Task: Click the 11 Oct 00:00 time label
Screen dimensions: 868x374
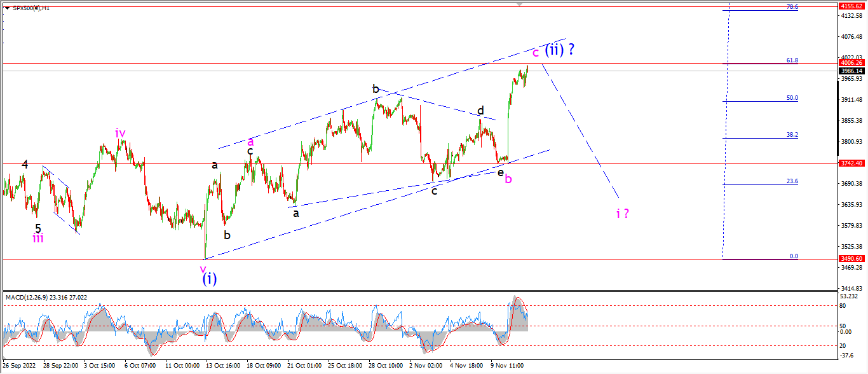Action: click(182, 366)
